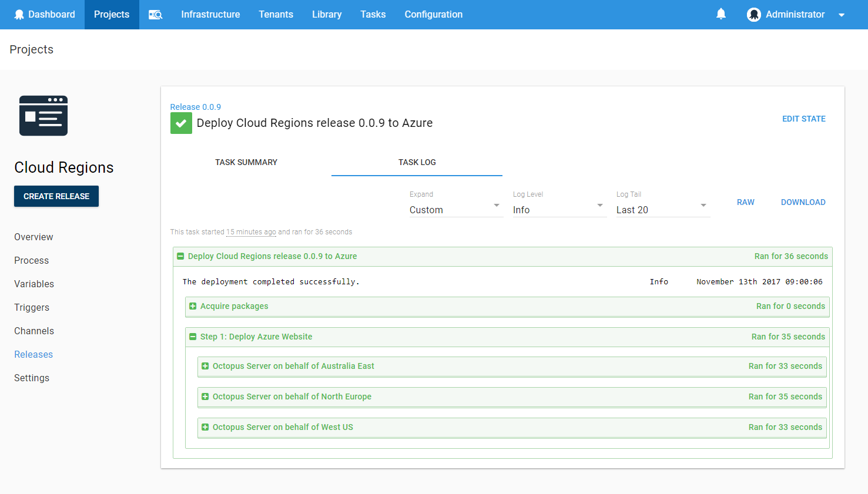
Task: Open the Log Level dropdown
Action: 558,210
